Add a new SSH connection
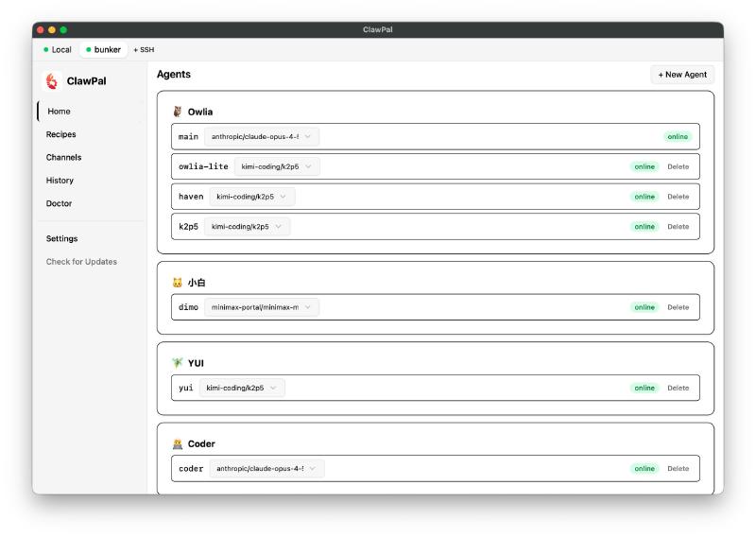Screen dimensions: 756x537 pos(144,49)
